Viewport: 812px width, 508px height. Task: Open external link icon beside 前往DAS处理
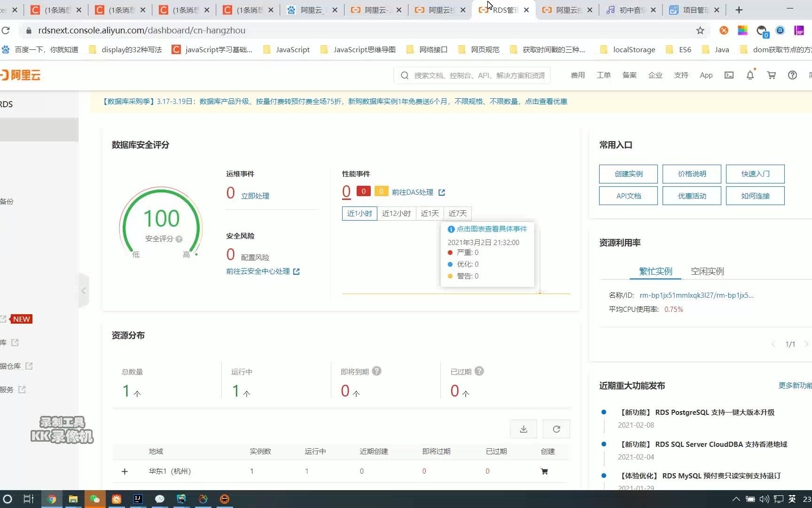442,192
